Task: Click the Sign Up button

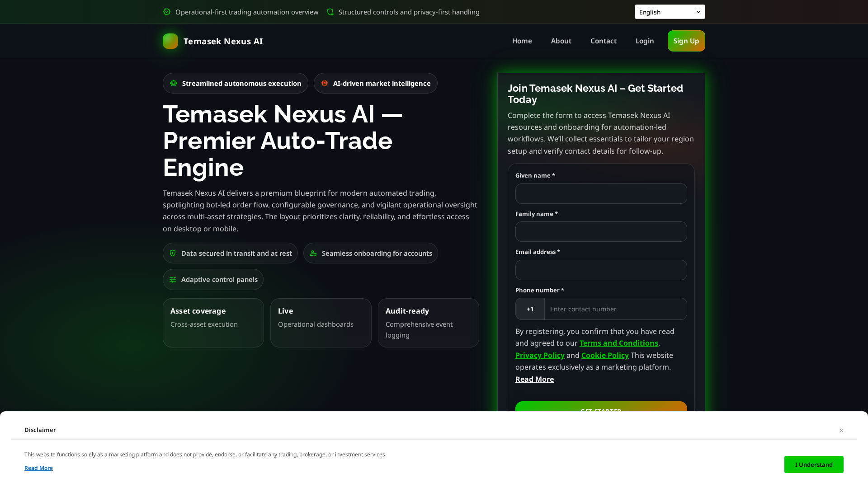Action: pyautogui.click(x=686, y=41)
